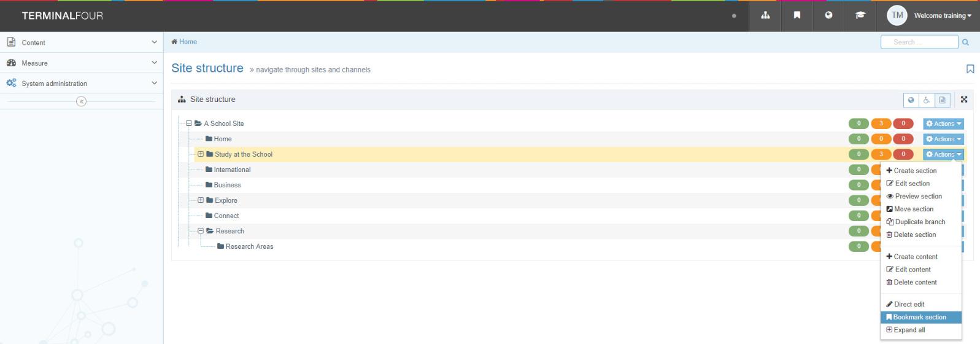
Task: Click the search magnifier icon
Action: pyautogui.click(x=965, y=42)
